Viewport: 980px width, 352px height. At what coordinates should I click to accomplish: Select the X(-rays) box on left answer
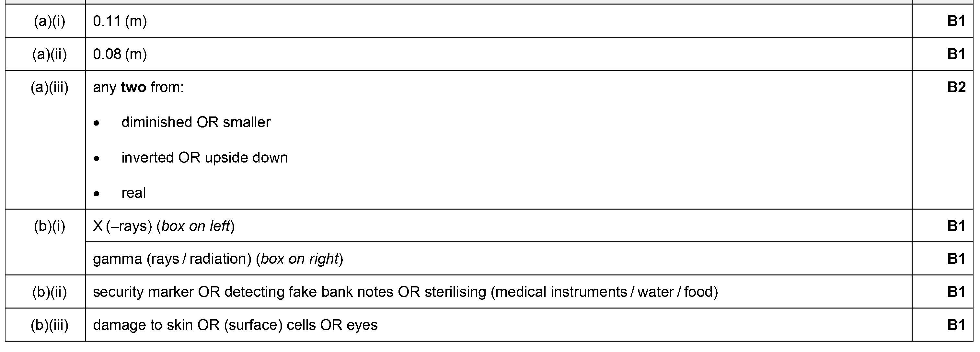click(x=164, y=227)
